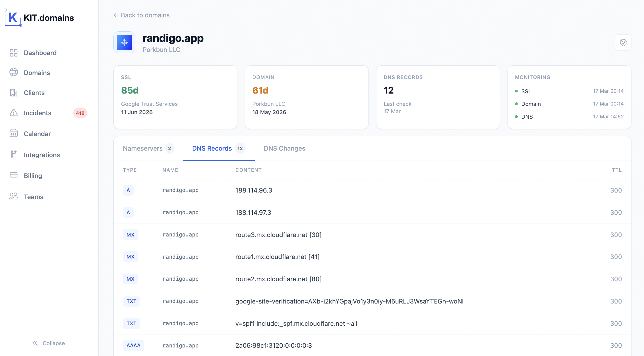Viewport: 644px width, 356px height.
Task: Select the Domains globe icon
Action: [13, 72]
